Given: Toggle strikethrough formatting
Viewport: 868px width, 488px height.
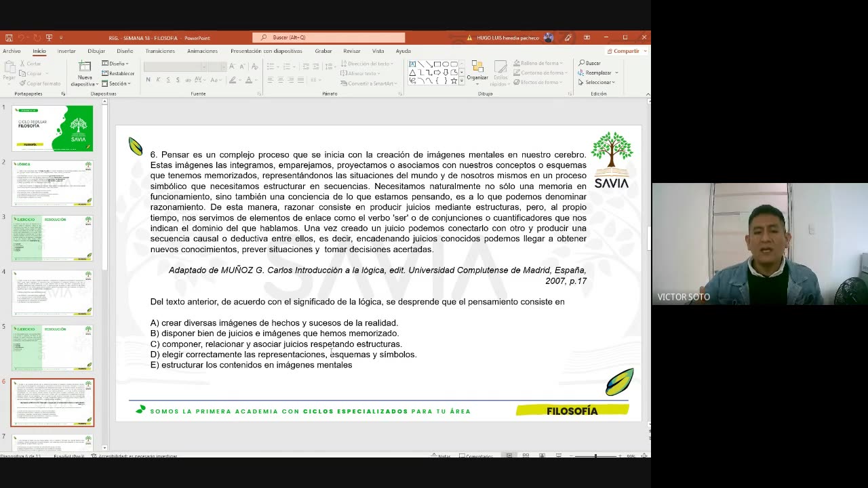Looking at the screenshot, I should point(188,80).
